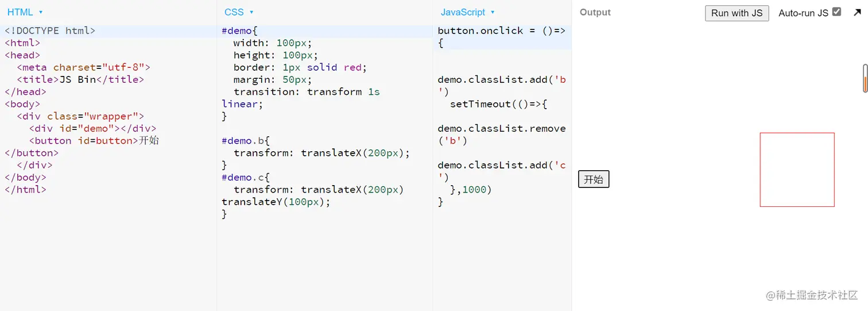Select the JavaScript panel label
This screenshot has height=311, width=868.
click(463, 12)
